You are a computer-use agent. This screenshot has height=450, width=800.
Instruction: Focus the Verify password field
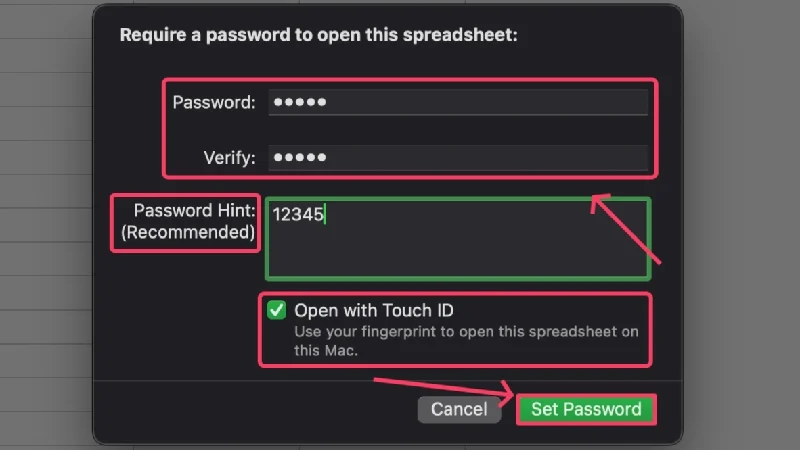456,158
